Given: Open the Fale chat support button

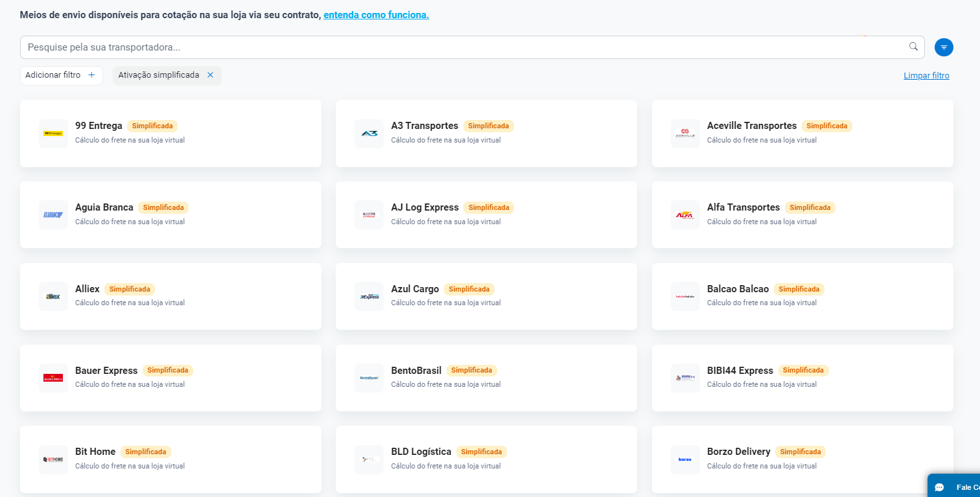Looking at the screenshot, I should 954,487.
